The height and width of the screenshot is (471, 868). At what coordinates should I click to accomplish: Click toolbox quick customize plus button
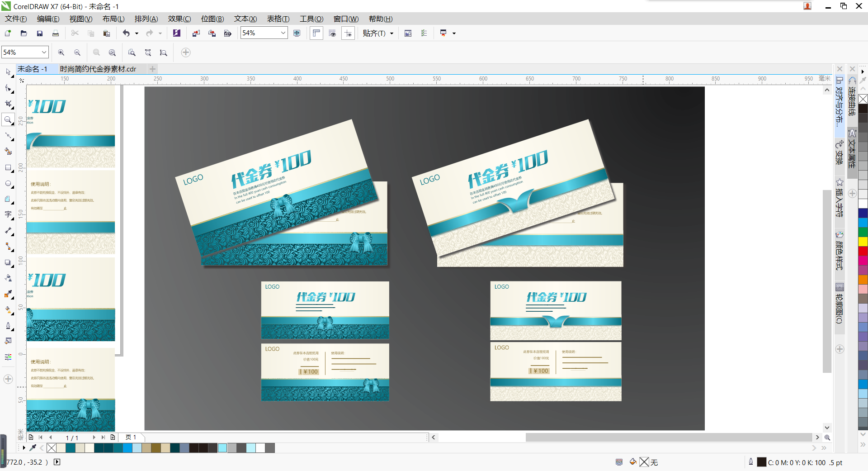click(8, 379)
